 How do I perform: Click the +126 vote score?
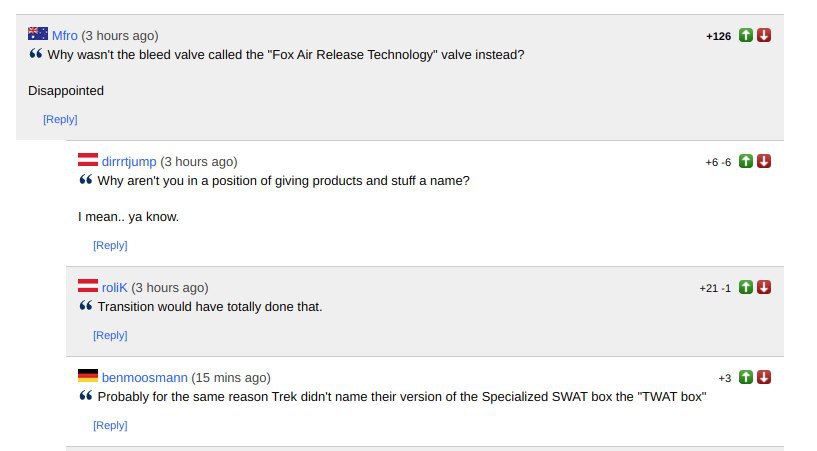(719, 36)
